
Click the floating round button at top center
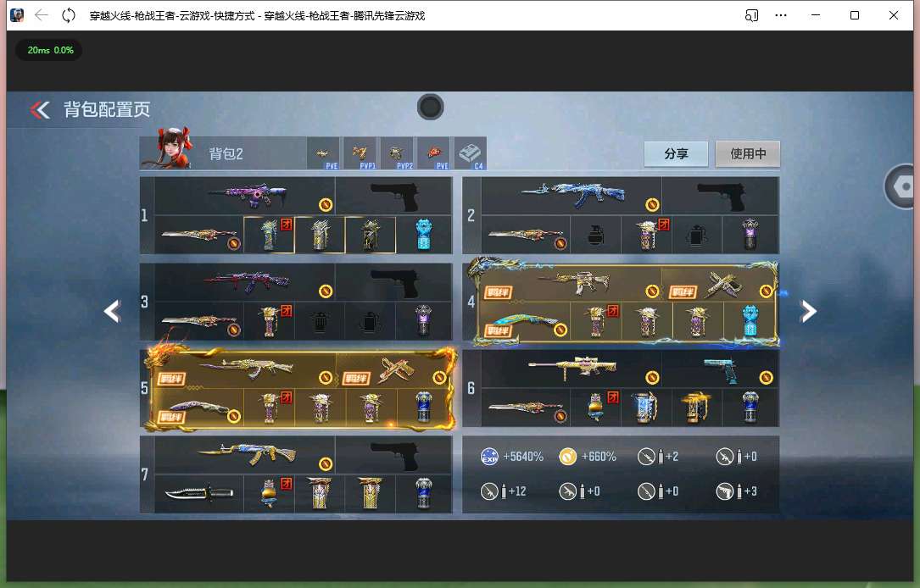[430, 108]
